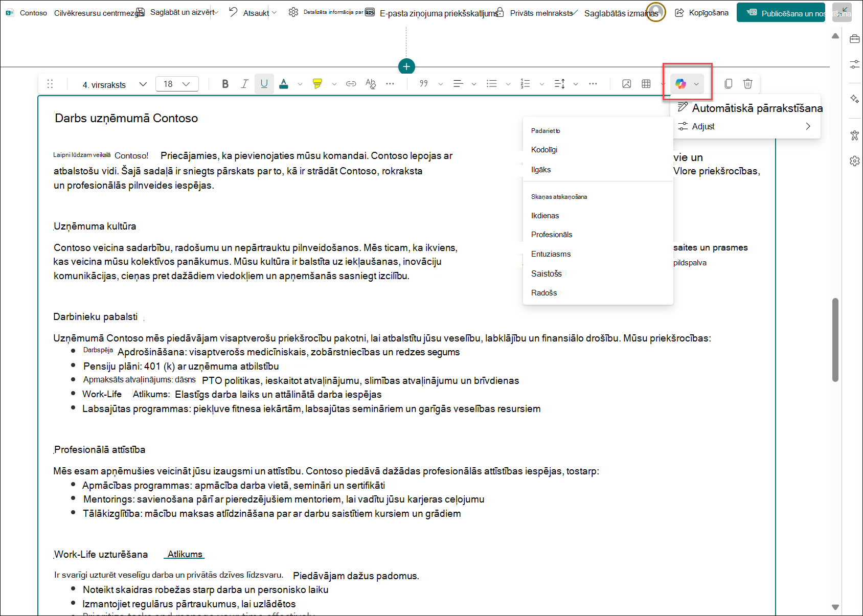Open the Contoso site logo
Screen dimensions: 863x616
[10, 13]
